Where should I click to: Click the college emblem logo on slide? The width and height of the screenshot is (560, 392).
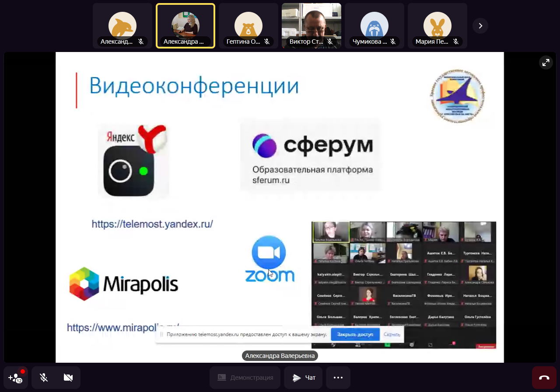pos(457,96)
